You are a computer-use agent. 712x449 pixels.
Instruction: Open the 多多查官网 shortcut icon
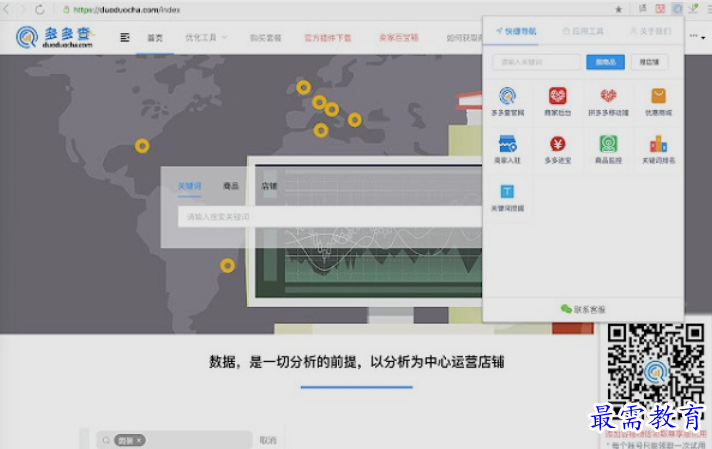point(507,96)
